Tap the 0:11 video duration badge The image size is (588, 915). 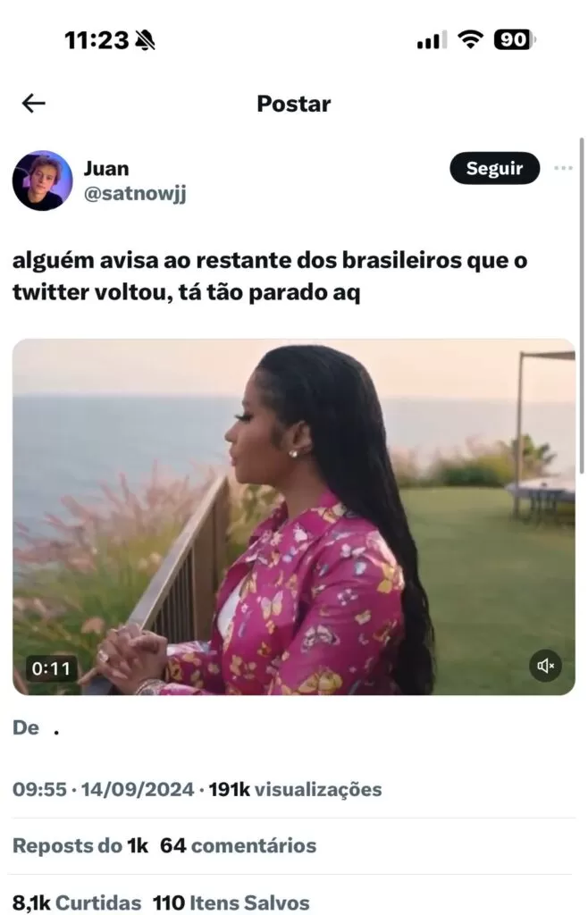[51, 668]
